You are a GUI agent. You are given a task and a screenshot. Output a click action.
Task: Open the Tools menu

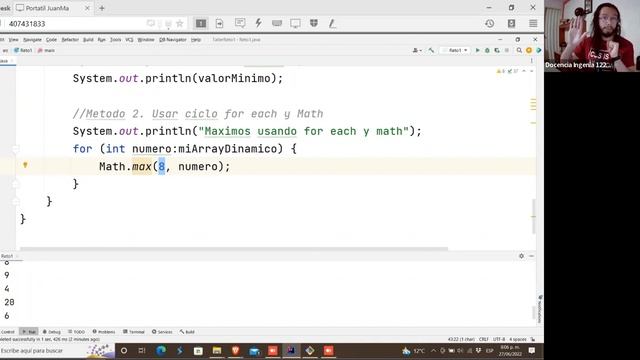tap(116, 40)
